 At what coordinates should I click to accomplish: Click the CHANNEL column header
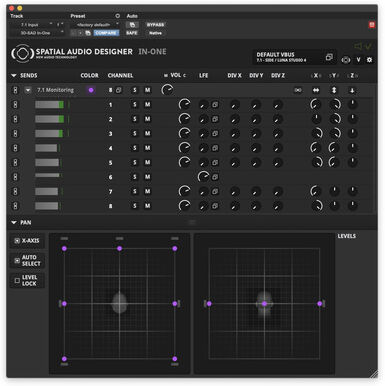[120, 76]
